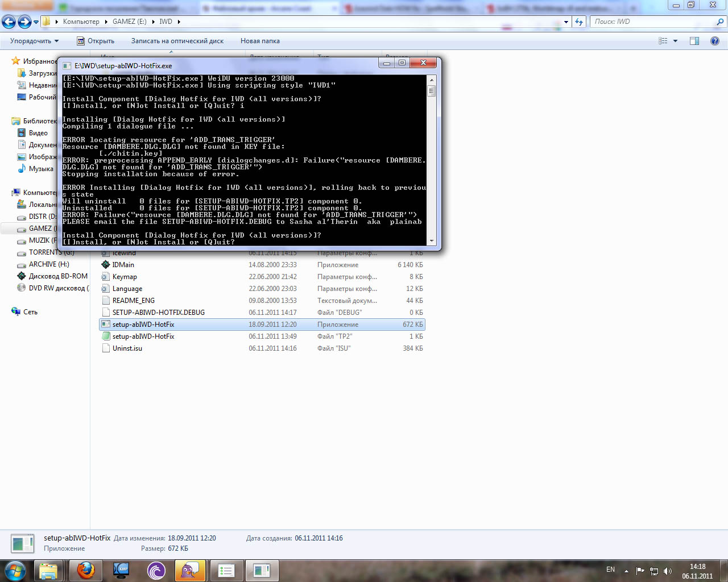Open the DISTR (D:) drive
The width and height of the screenshot is (728, 582).
click(x=38, y=217)
